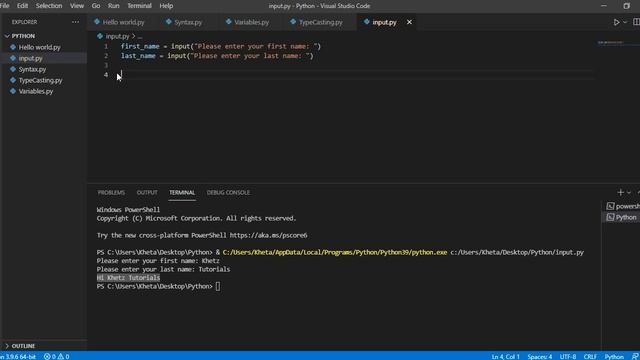Expand the OUTLINE section
This screenshot has width=640, height=360.
[x=23, y=346]
